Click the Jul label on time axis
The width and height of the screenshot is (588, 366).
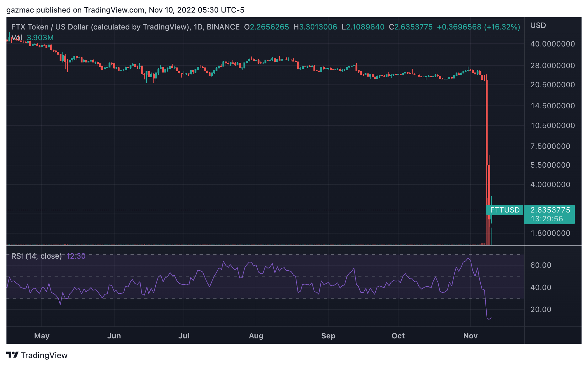pos(184,336)
